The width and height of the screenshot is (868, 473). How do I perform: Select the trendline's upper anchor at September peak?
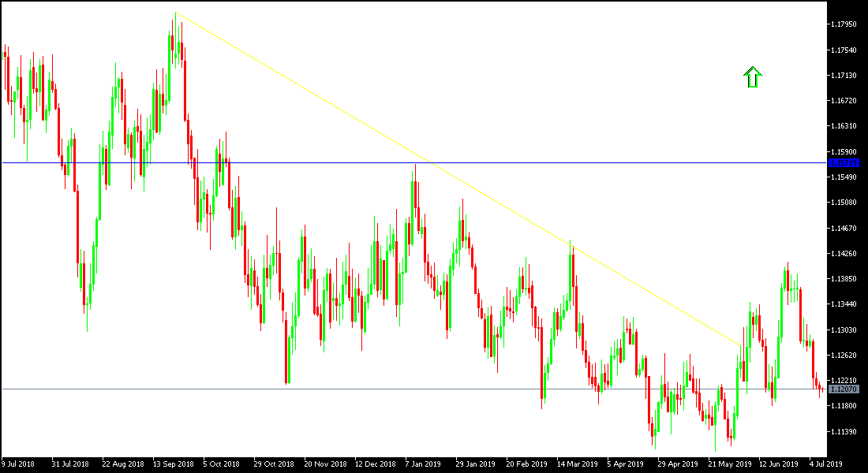177,13
